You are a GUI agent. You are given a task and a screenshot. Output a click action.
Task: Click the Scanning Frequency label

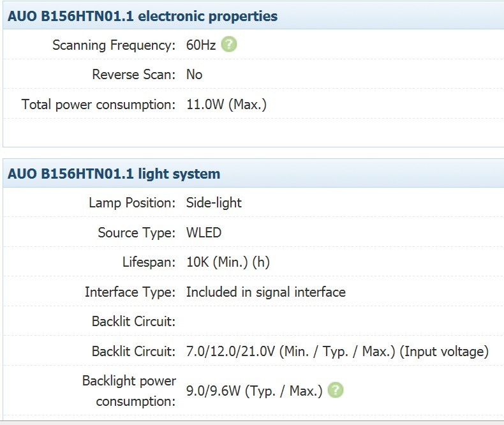(x=114, y=45)
